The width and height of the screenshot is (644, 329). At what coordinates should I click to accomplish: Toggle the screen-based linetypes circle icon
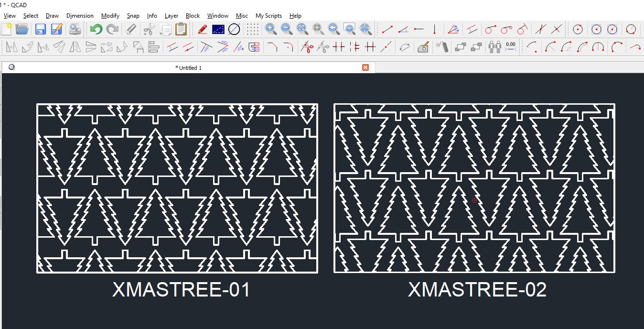[x=234, y=29]
